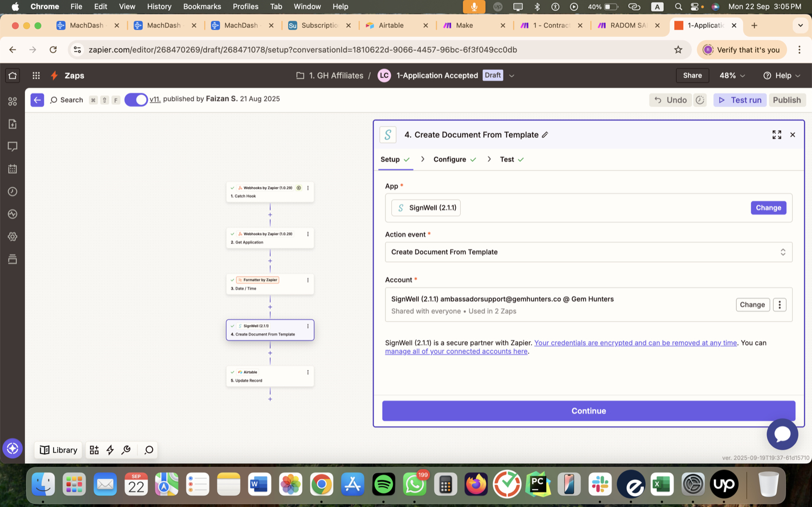Click the Continue button
This screenshot has height=507, width=812.
coord(588,411)
